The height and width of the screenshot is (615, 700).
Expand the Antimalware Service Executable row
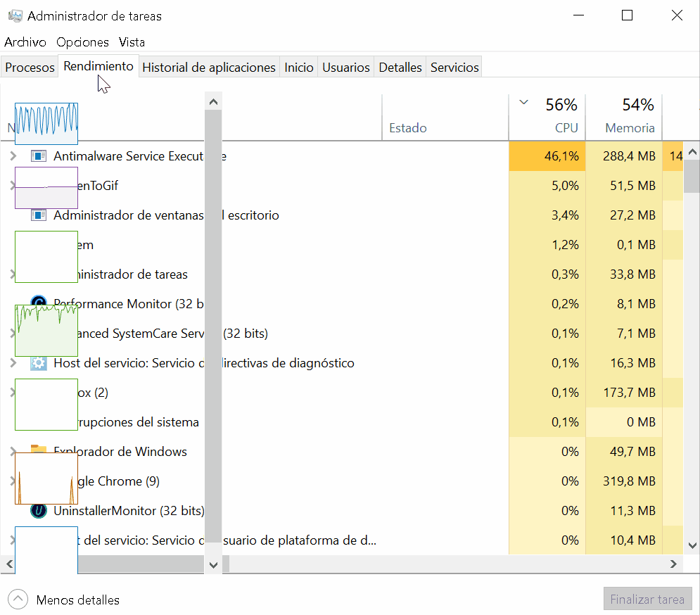(x=13, y=156)
